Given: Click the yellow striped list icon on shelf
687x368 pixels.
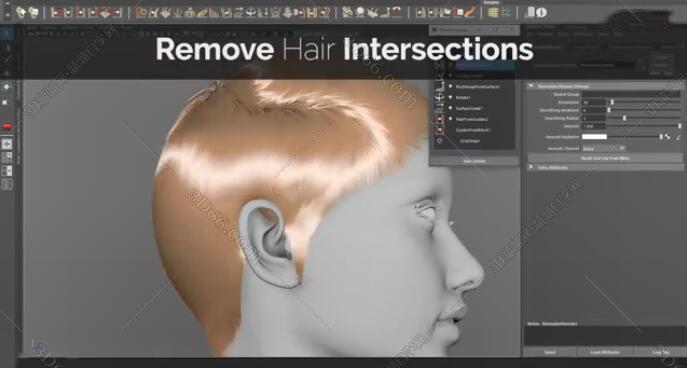Looking at the screenshot, I should 493,13.
